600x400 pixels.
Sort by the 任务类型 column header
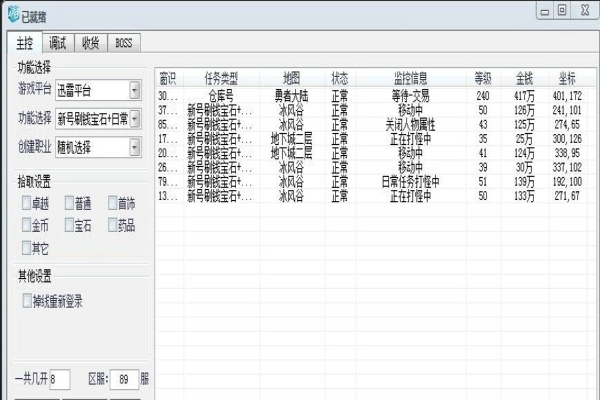[221, 78]
